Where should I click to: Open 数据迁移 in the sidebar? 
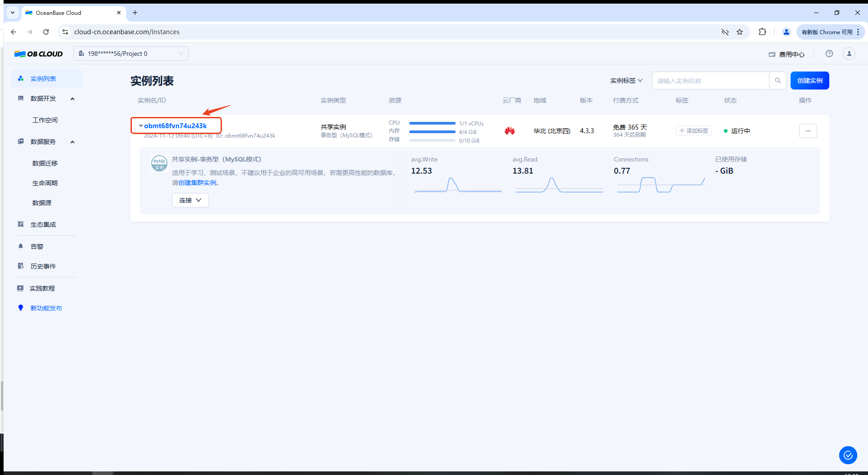tap(45, 163)
